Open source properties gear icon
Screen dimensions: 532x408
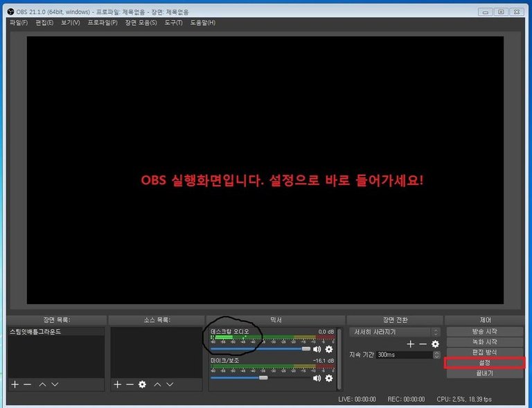[x=142, y=384]
